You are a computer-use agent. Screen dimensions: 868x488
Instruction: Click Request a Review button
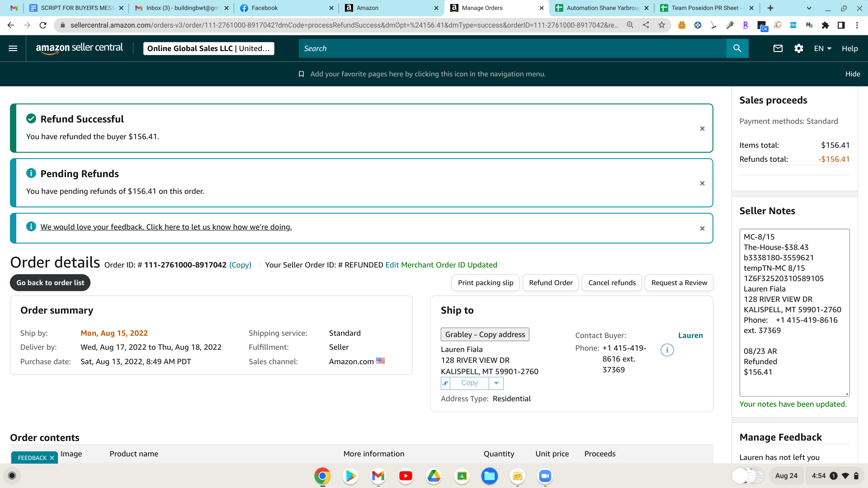pos(679,283)
